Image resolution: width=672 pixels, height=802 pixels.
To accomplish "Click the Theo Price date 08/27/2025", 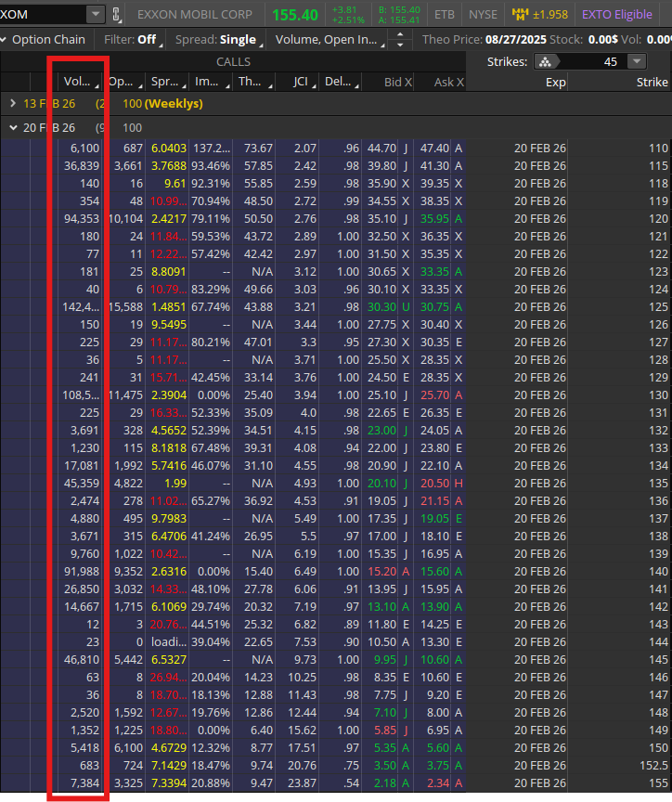I will (515, 39).
